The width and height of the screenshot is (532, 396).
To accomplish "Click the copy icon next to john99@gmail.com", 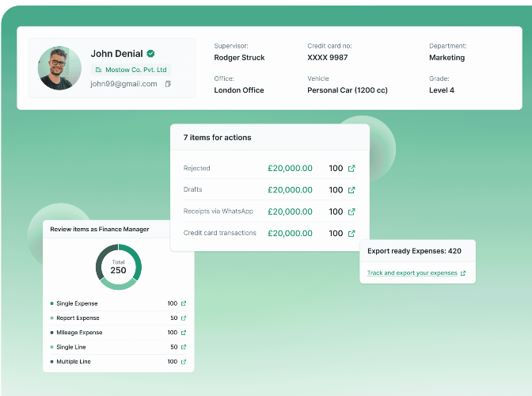I will tap(168, 84).
